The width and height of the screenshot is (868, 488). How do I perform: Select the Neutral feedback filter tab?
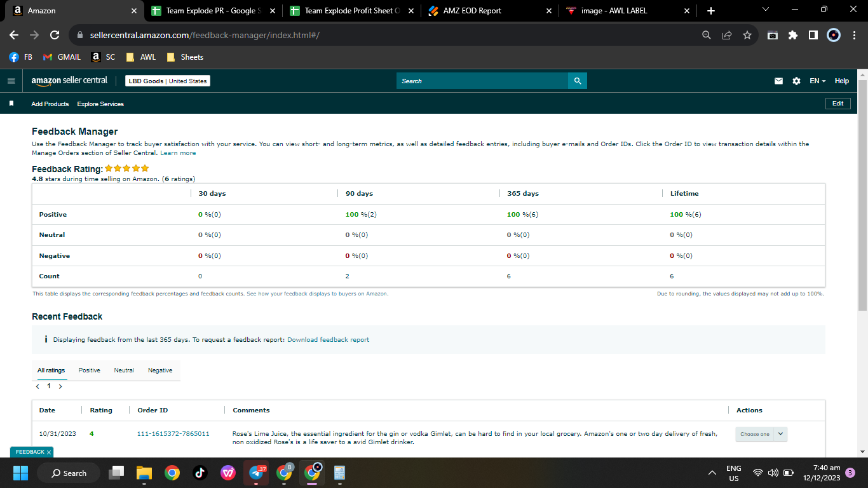[x=124, y=370]
